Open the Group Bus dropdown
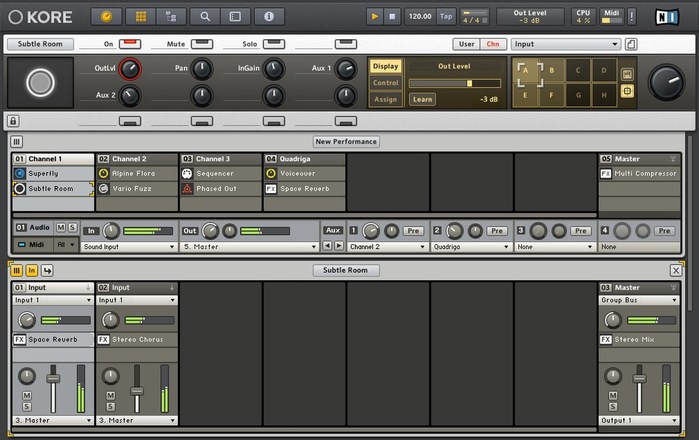This screenshot has height=440, width=699. click(x=639, y=300)
